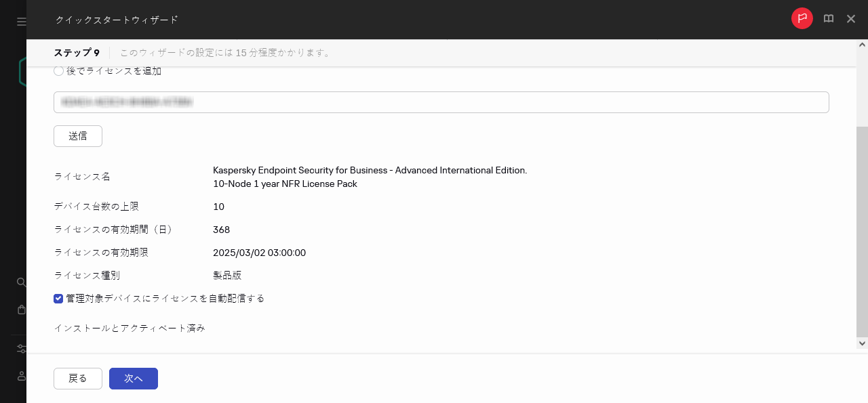Click the クイックスタートウィザード title text
868x403 pixels.
(117, 20)
